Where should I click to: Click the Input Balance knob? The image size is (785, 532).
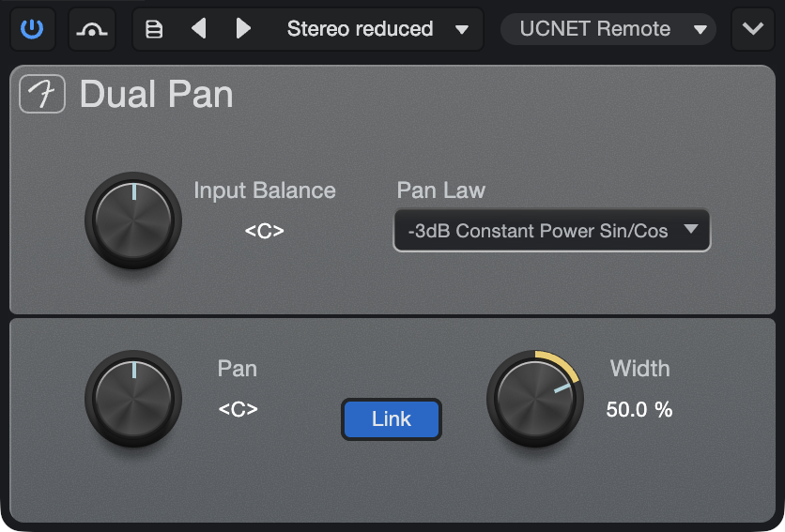click(x=133, y=220)
